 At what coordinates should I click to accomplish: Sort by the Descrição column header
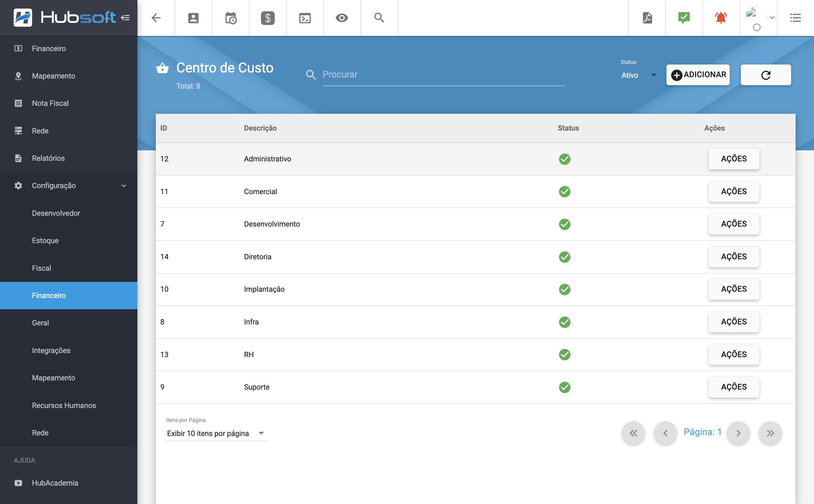click(x=260, y=128)
